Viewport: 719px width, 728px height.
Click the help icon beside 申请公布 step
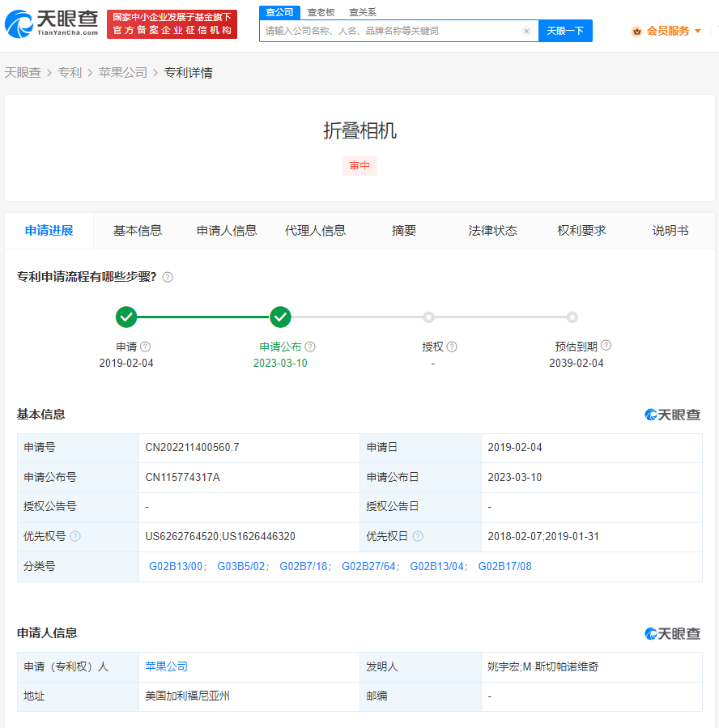pyautogui.click(x=310, y=347)
